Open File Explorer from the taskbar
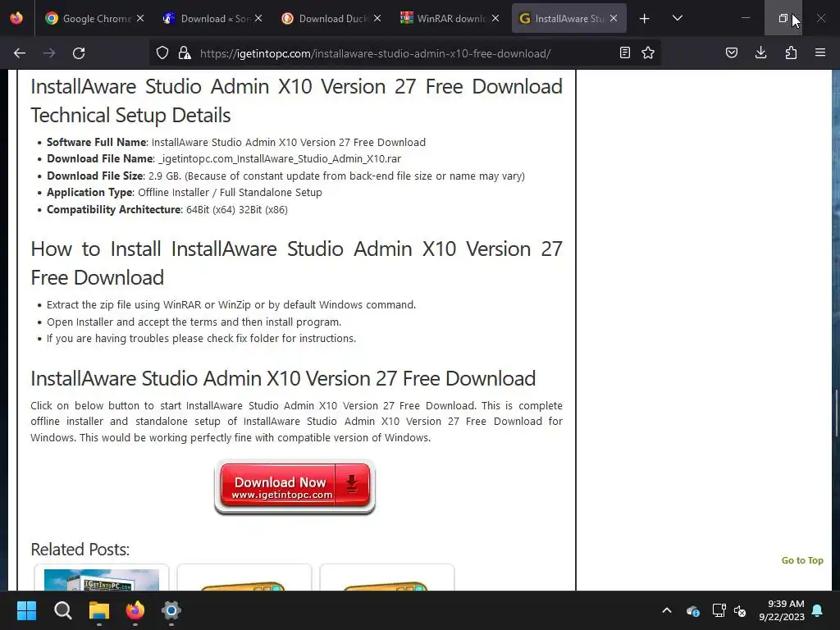Viewport: 840px width, 630px height. pyautogui.click(x=99, y=610)
